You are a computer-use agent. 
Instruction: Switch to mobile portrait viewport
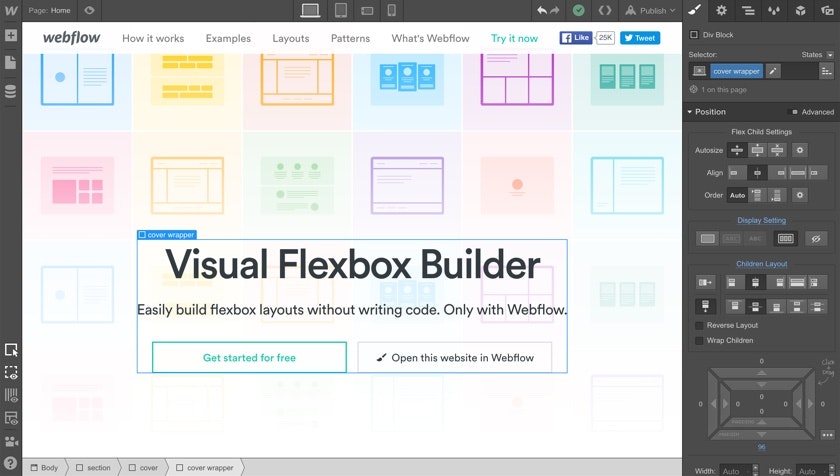pyautogui.click(x=392, y=10)
